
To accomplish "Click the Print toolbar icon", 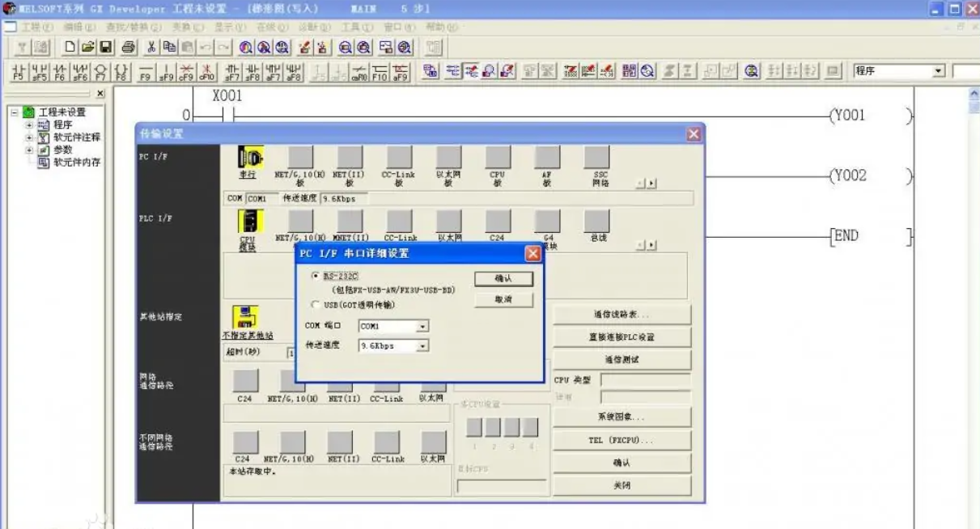I will [x=127, y=49].
